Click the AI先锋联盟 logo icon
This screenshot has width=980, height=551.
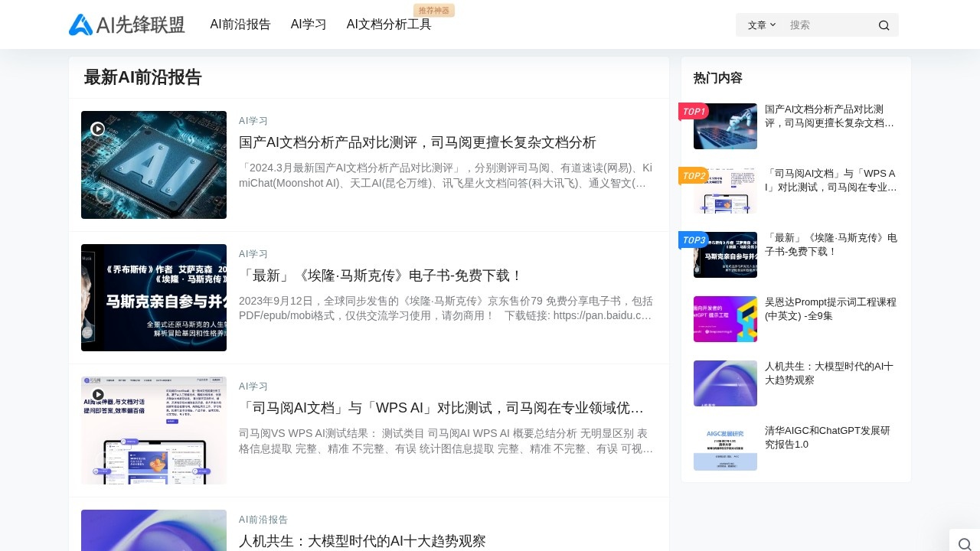[x=80, y=24]
